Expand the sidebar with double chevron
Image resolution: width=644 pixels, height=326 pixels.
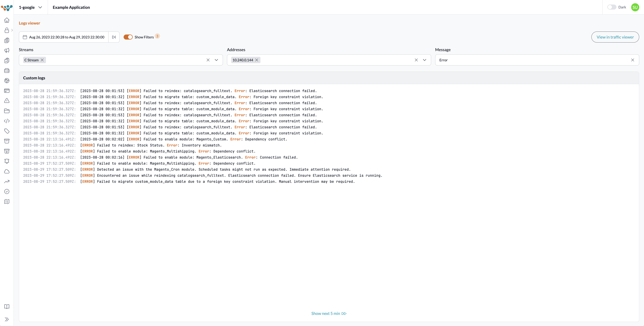click(7, 319)
